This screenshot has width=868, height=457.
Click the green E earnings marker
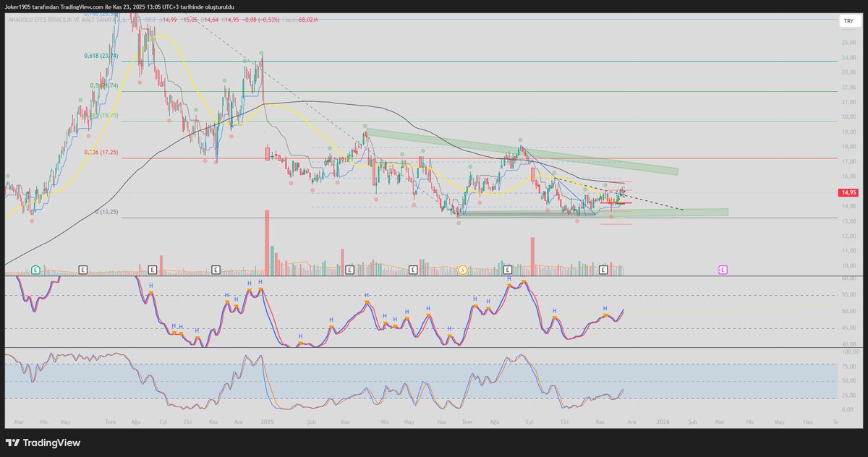35,270
